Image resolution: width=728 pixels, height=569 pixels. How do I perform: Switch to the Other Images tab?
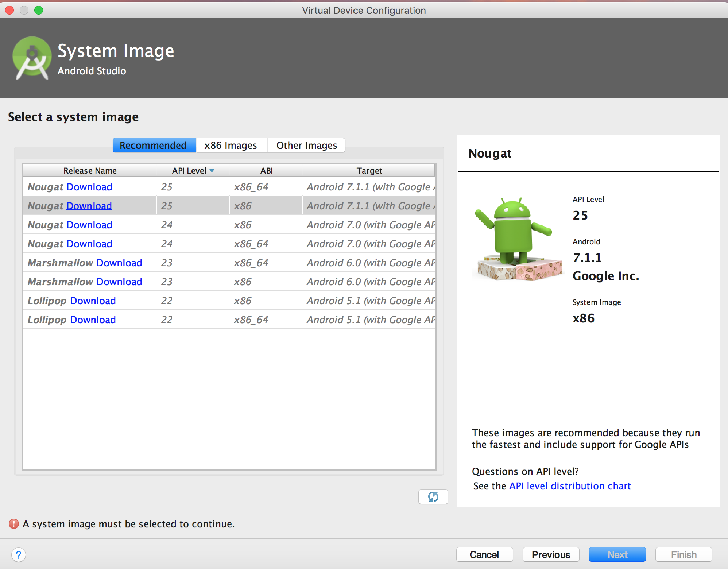[306, 145]
